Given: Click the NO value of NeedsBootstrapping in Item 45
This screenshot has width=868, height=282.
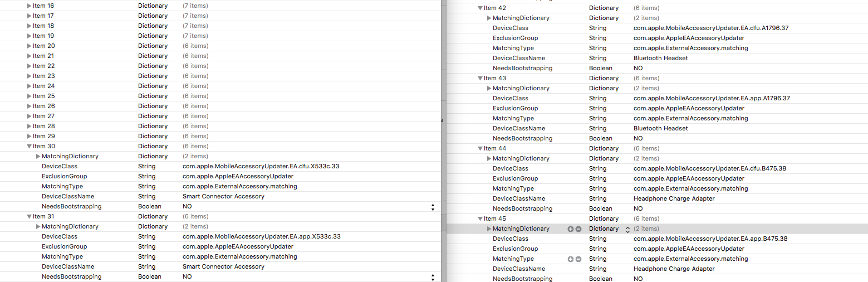Looking at the screenshot, I should [638, 279].
